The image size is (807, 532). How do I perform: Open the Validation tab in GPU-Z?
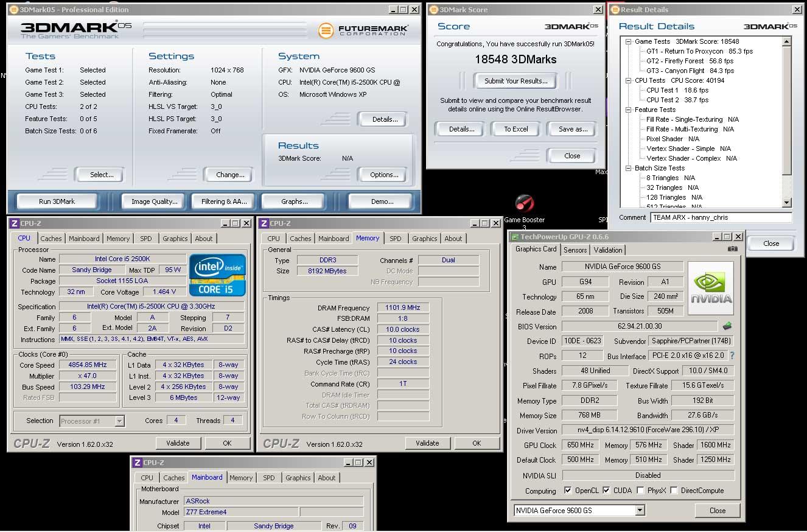click(608, 250)
